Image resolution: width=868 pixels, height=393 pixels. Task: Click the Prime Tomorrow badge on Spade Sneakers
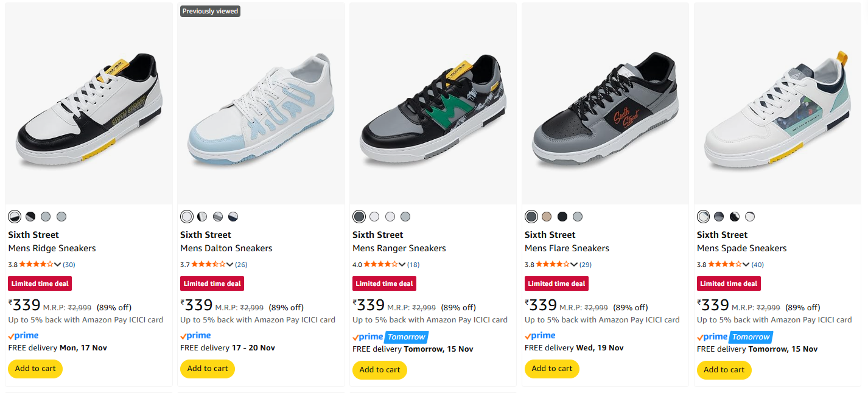pyautogui.click(x=751, y=337)
